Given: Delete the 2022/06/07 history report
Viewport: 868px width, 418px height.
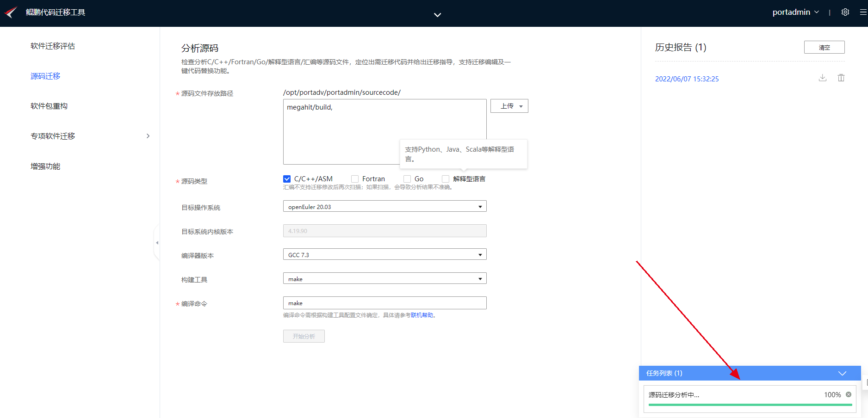Looking at the screenshot, I should click(x=841, y=78).
